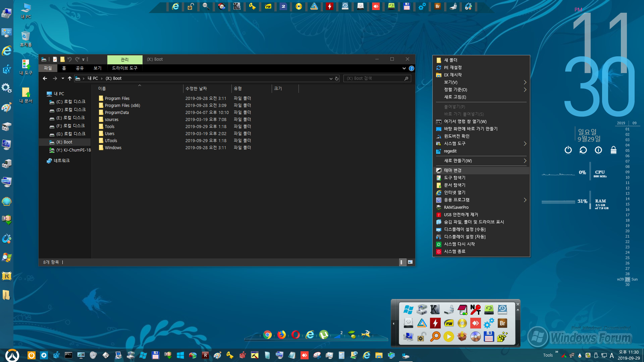Switch to the 보기 ribbon tab

coord(97,68)
